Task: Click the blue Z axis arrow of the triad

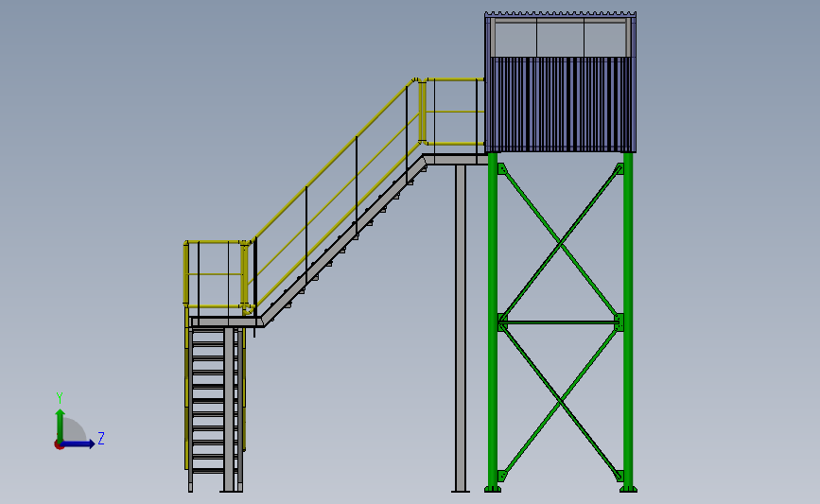Action: point(79,444)
